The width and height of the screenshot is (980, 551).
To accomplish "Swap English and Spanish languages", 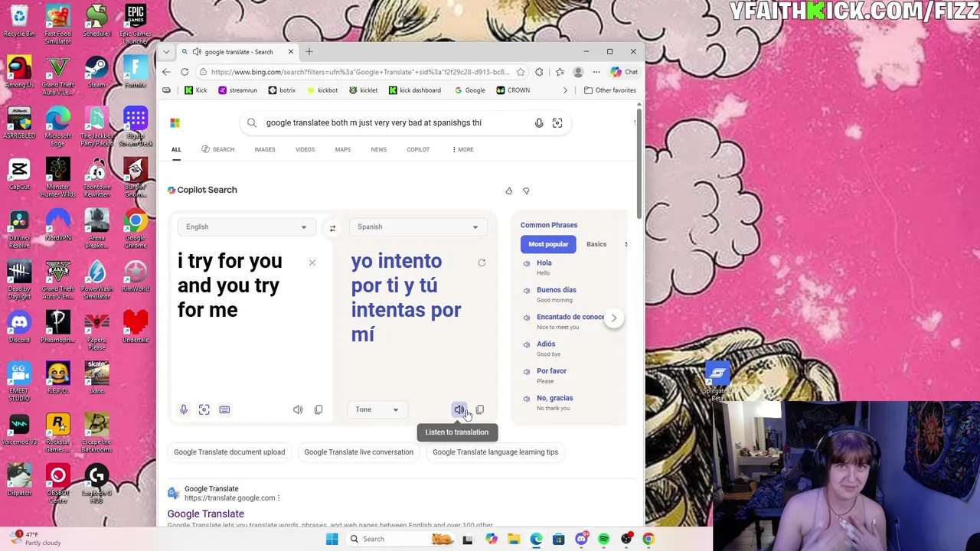I will (x=332, y=228).
